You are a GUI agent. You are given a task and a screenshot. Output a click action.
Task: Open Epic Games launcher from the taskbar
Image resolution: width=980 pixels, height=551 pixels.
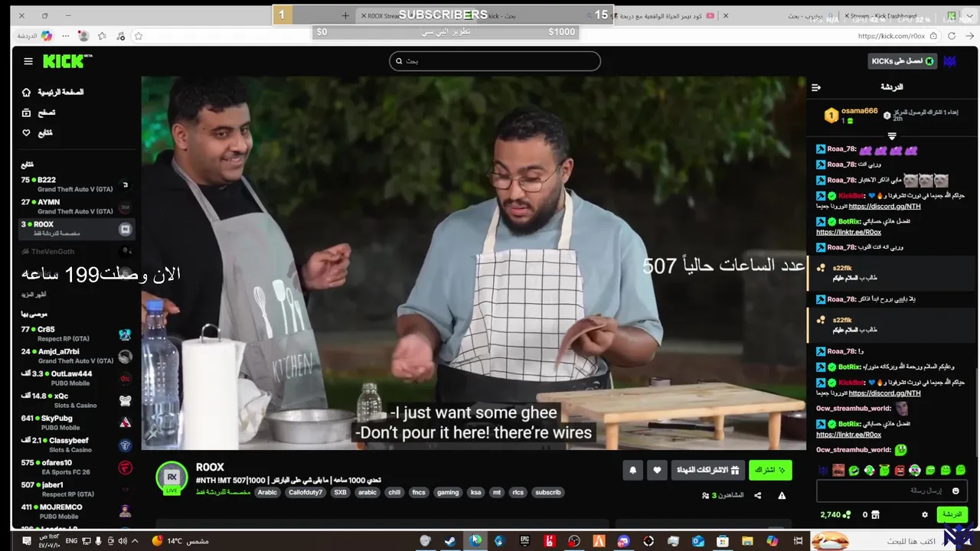524,541
